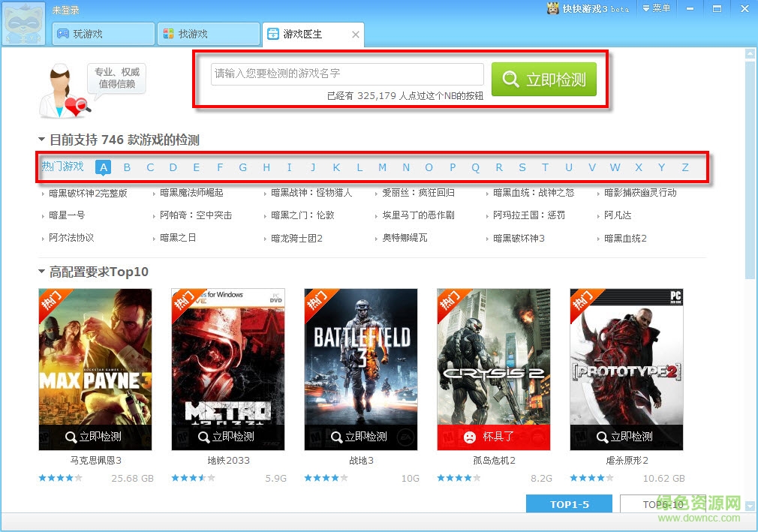Collapse the 目前支持 746 款游戏的检测 section
This screenshot has height=532, width=758.
(x=42, y=140)
